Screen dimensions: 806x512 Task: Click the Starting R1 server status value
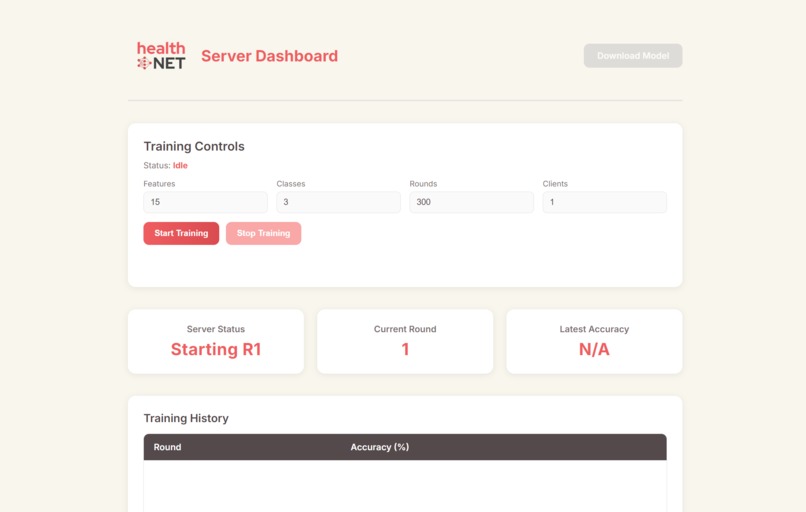[x=216, y=350]
